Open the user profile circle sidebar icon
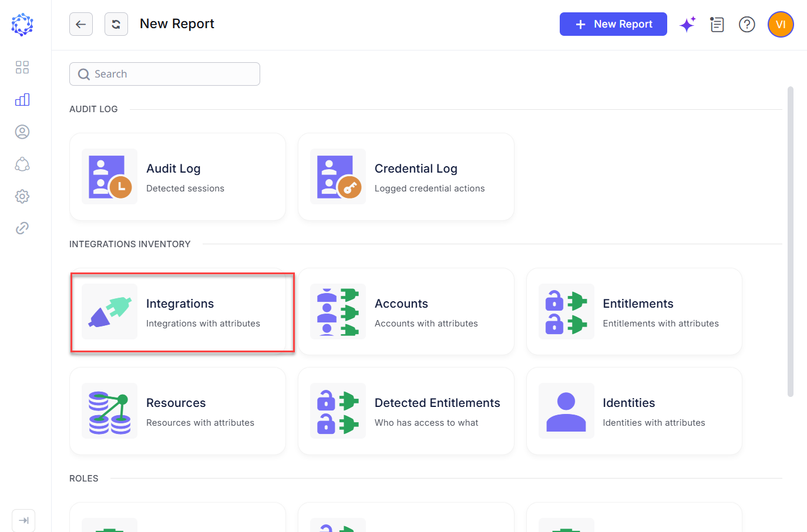Image resolution: width=807 pixels, height=532 pixels. pyautogui.click(x=22, y=132)
